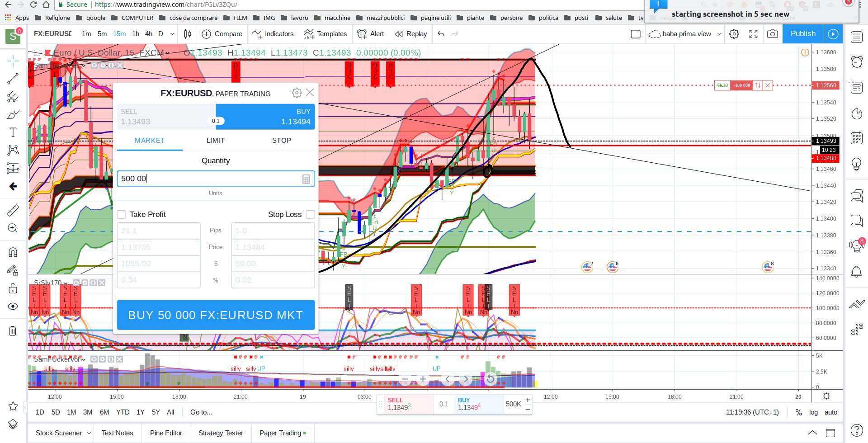Select 1D date range
This screenshot has width=868, height=443.
tap(40, 412)
